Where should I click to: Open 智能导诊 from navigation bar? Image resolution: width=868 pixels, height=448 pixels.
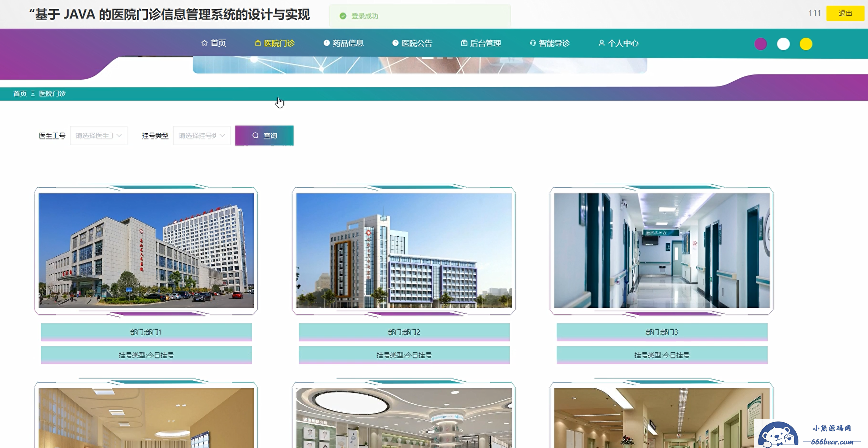click(550, 43)
